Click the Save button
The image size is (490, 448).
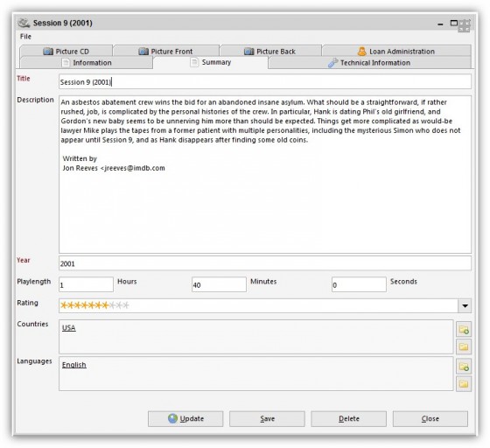coord(267,418)
